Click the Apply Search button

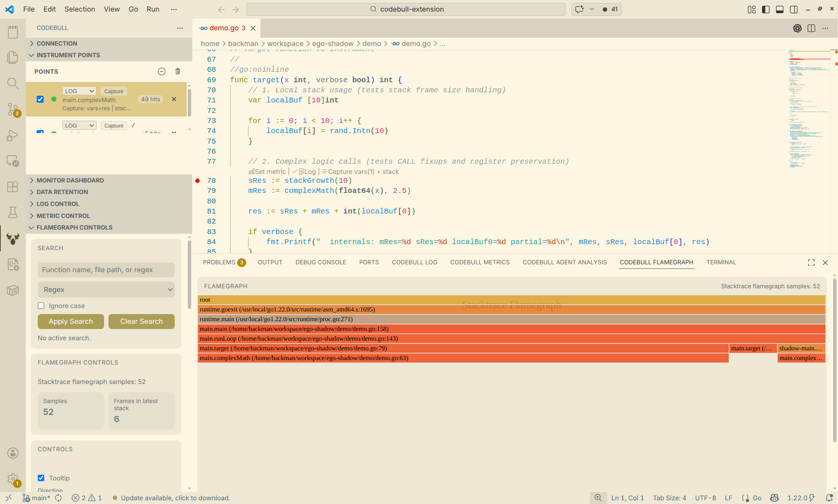click(70, 321)
